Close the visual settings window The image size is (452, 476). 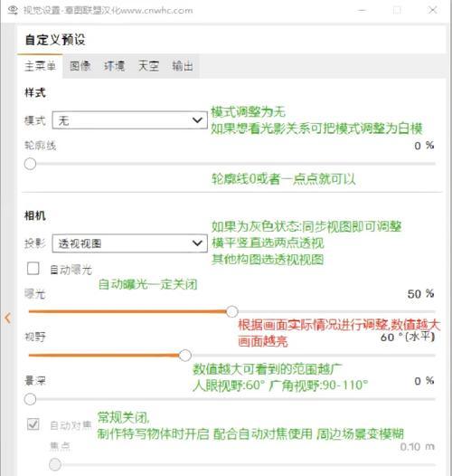(432, 10)
